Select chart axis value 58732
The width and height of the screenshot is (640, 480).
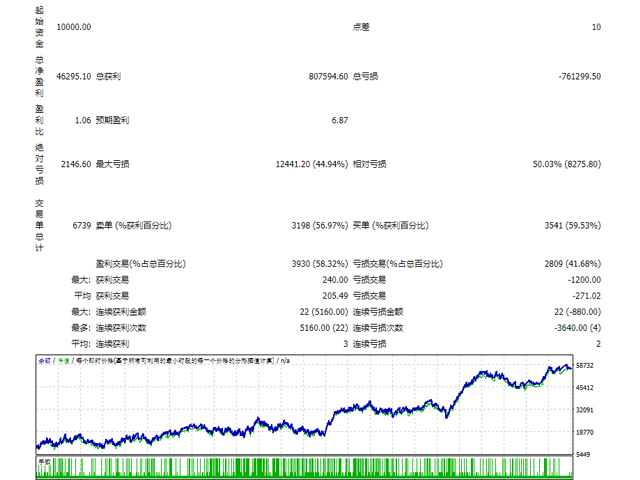tap(584, 366)
